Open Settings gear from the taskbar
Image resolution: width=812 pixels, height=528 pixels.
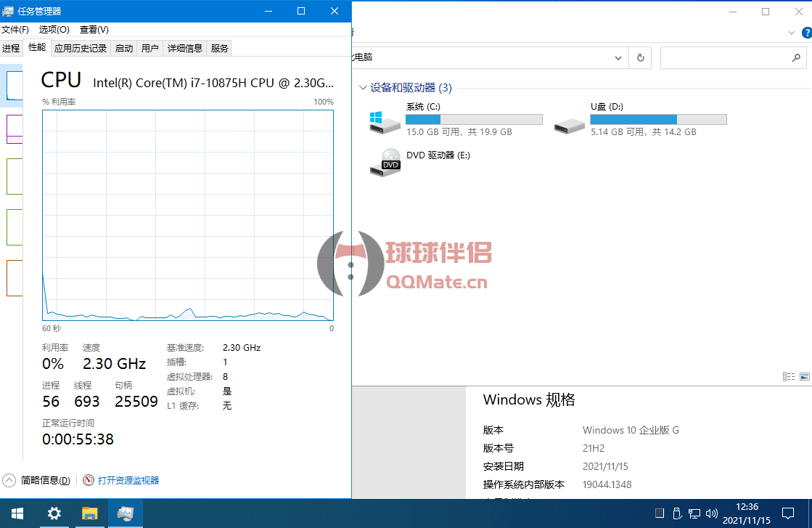(54, 513)
